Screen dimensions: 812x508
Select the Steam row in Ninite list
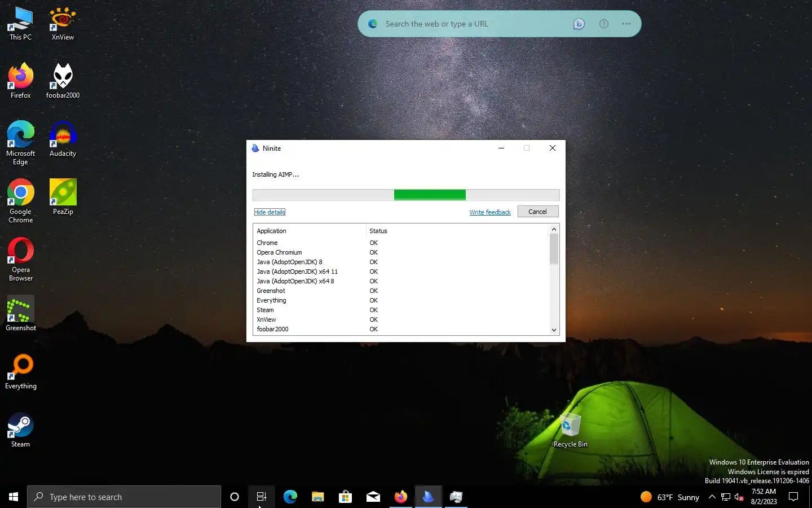pos(401,310)
